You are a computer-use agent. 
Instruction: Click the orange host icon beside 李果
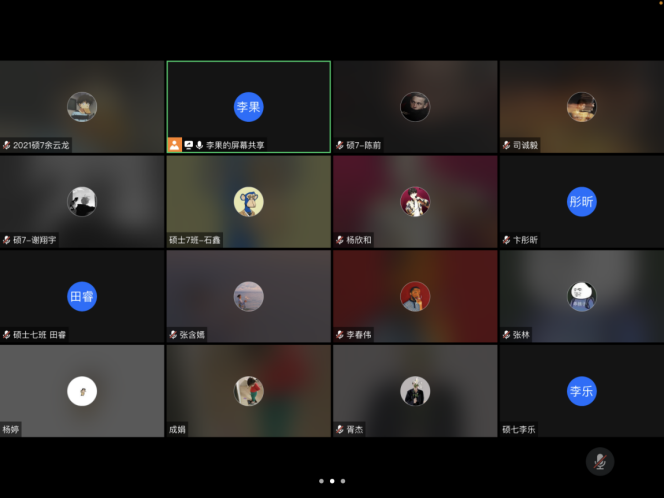pyautogui.click(x=174, y=145)
